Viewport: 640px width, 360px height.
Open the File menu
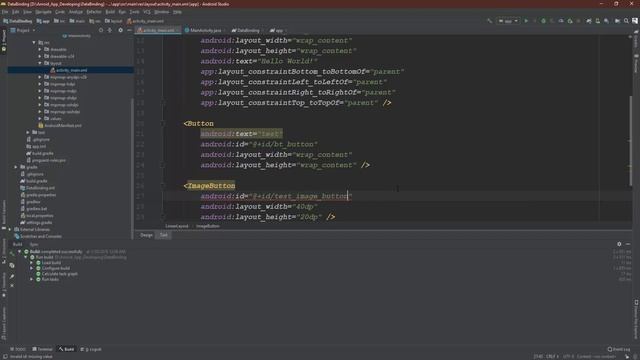pyautogui.click(x=4, y=12)
